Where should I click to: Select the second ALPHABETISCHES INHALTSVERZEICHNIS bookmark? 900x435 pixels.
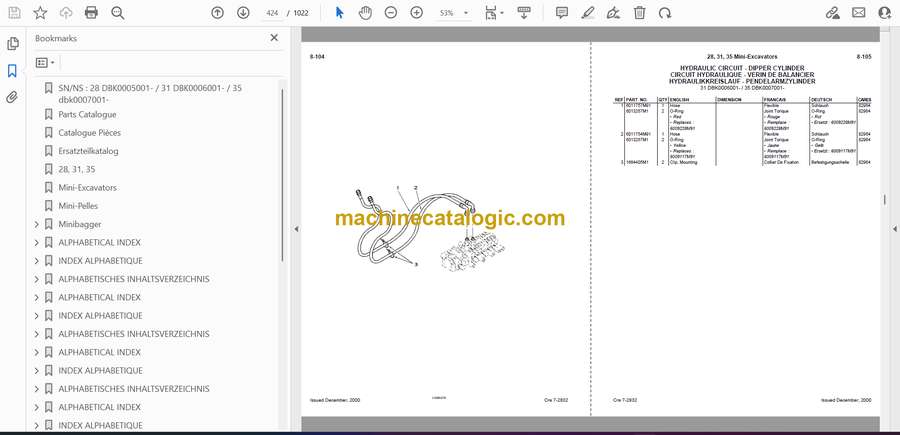134,334
